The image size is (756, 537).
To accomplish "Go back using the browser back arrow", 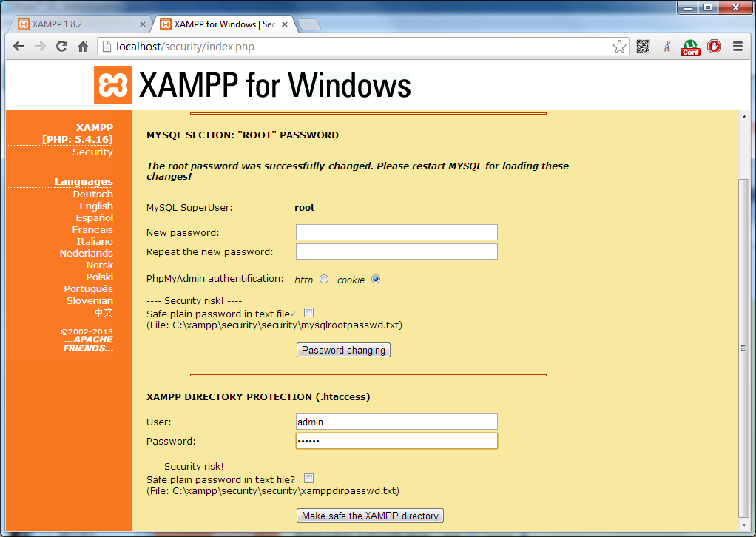I will [18, 47].
